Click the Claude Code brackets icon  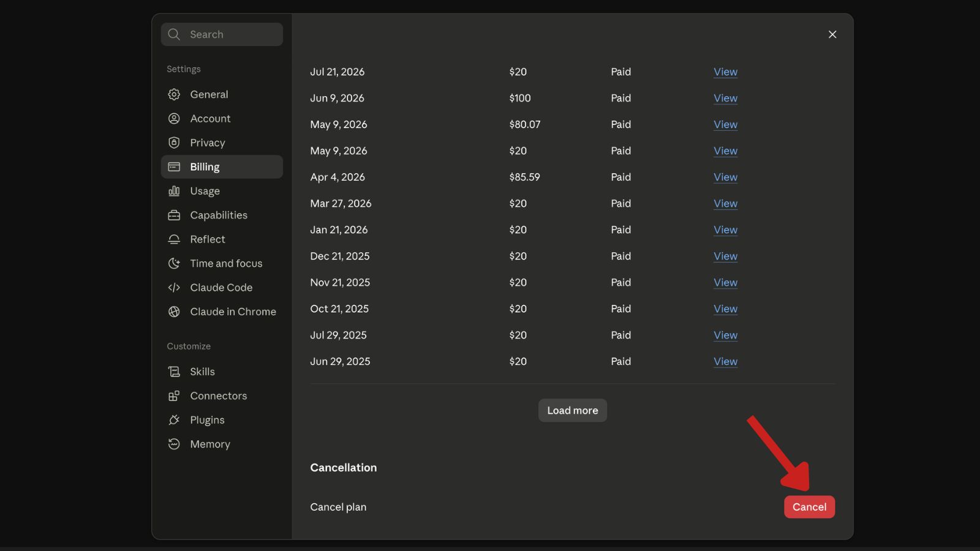coord(174,288)
